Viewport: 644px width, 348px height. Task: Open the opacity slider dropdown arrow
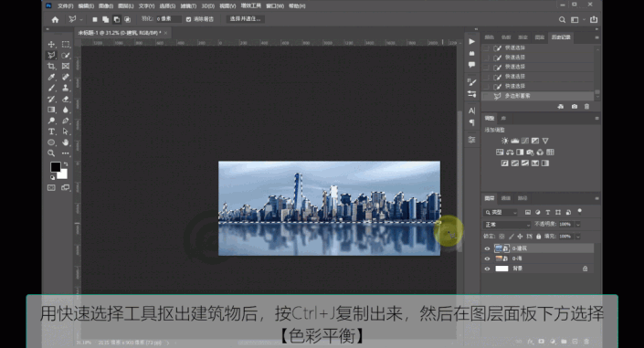pos(578,225)
